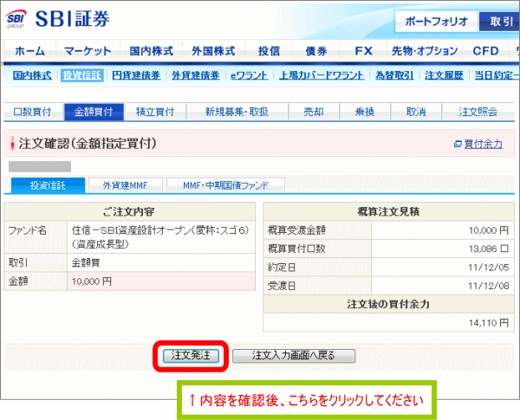The width and height of the screenshot is (520, 420).
Task: Open the 取引 tab at top right
Action: (499, 22)
